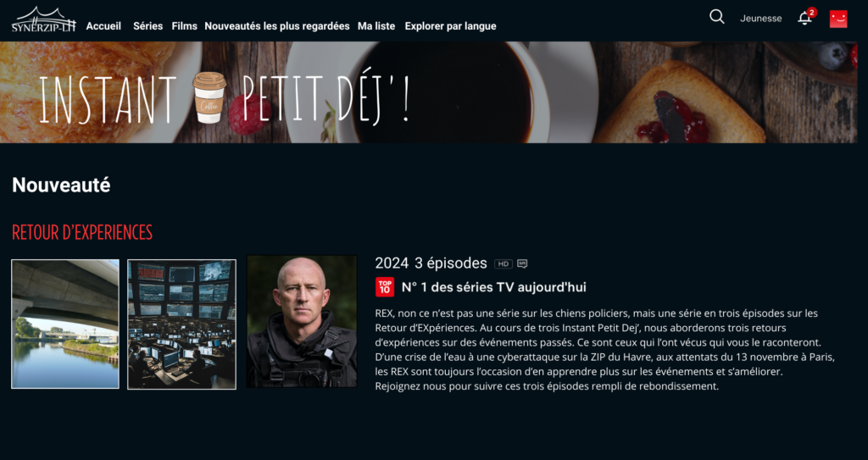Open Ma liste
This screenshot has width=868, height=460.
point(376,26)
